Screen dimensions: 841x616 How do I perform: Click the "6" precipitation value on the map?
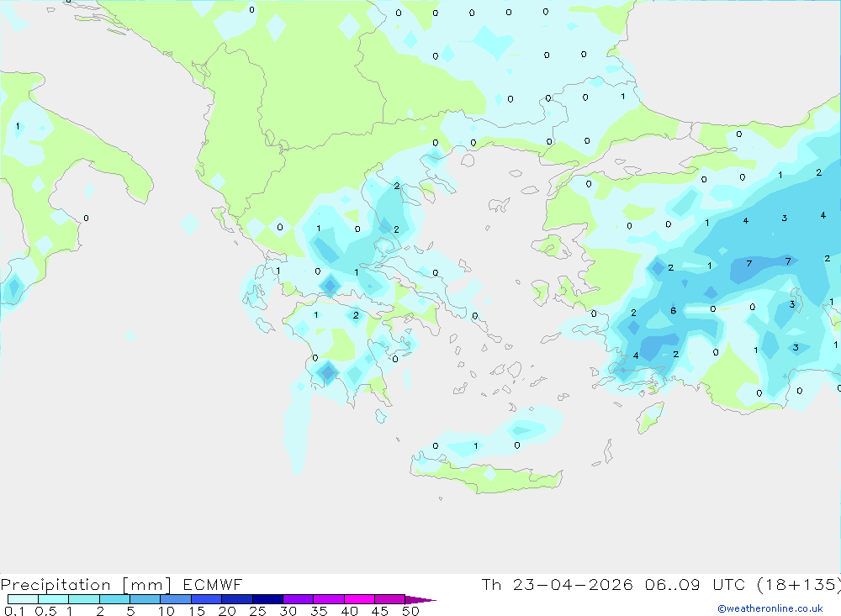673,311
